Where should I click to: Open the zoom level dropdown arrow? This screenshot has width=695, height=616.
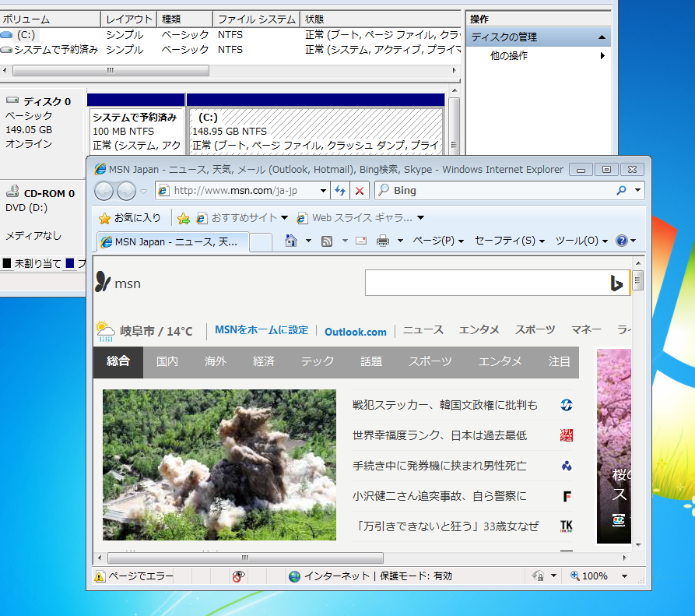coord(624,576)
